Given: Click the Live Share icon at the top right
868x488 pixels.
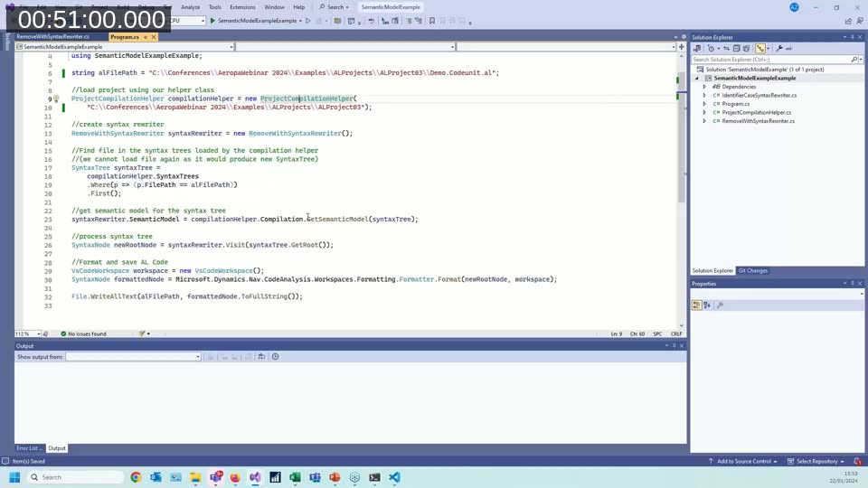Looking at the screenshot, I should click(848, 21).
